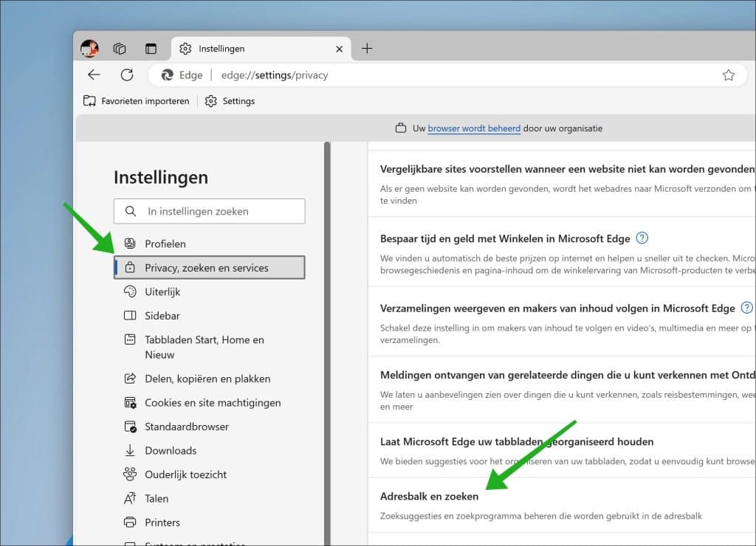
Task: Go back with the back arrow
Action: pos(94,75)
